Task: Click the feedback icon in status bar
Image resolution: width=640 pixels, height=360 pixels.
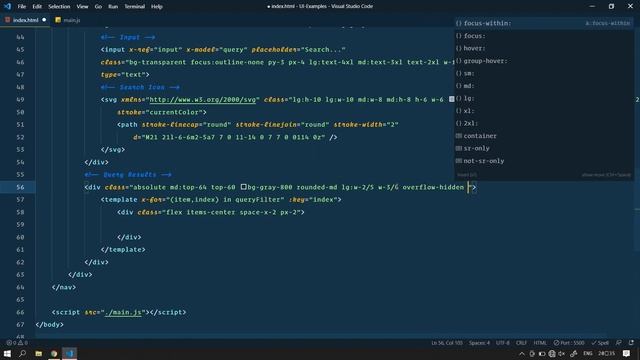Action: tap(619, 343)
